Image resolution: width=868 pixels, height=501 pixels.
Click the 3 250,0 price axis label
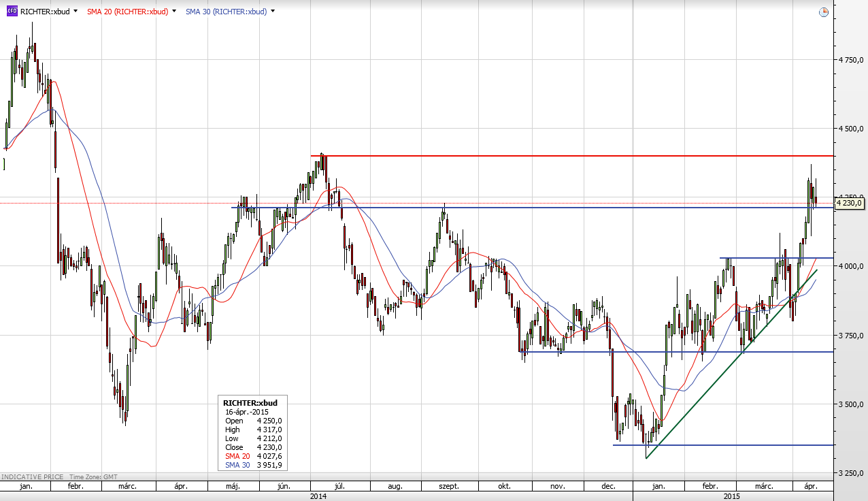tap(850, 473)
